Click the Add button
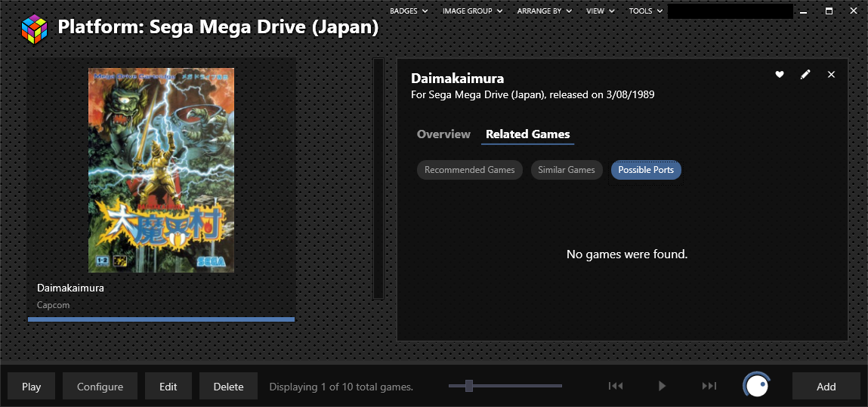The height and width of the screenshot is (407, 868). (x=826, y=386)
